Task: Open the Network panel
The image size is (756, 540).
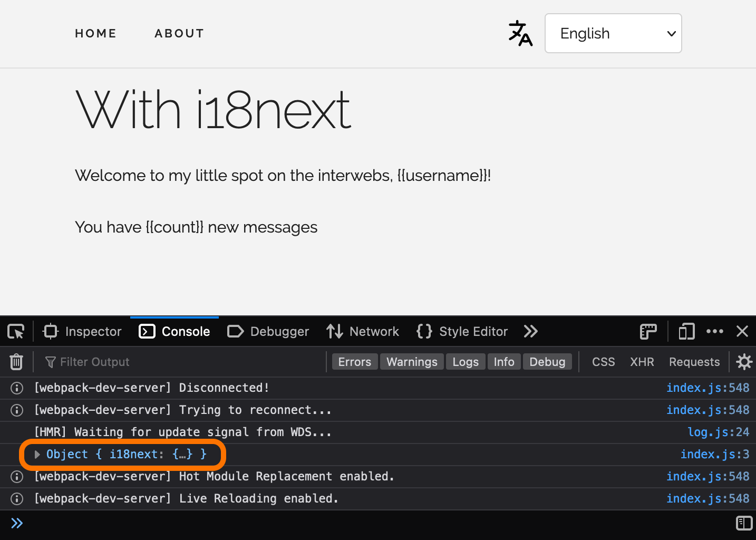Action: pyautogui.click(x=363, y=331)
